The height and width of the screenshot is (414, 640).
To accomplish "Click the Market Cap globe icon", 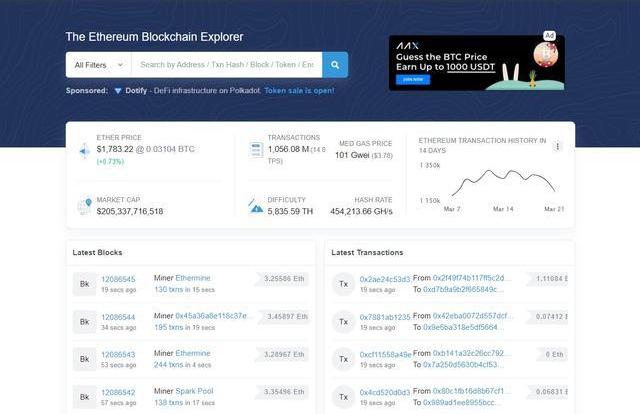I will (x=84, y=206).
